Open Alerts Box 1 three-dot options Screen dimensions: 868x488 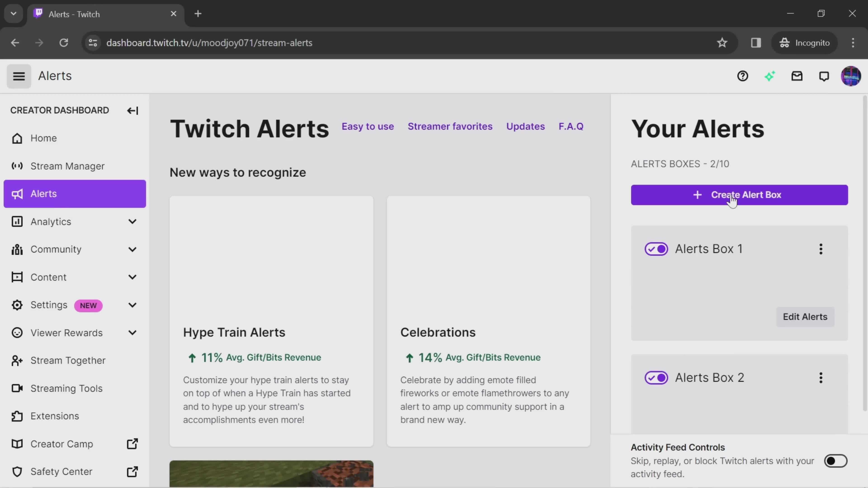[821, 249]
